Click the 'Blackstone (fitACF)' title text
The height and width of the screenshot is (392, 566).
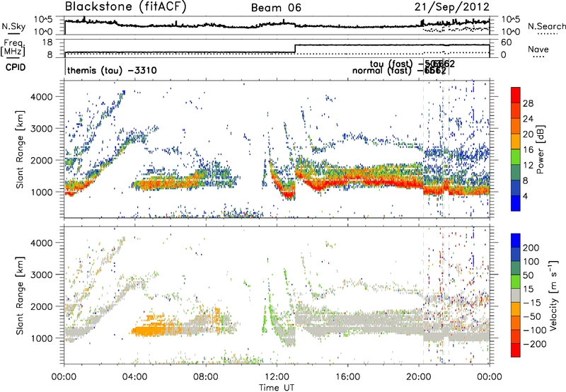point(126,6)
